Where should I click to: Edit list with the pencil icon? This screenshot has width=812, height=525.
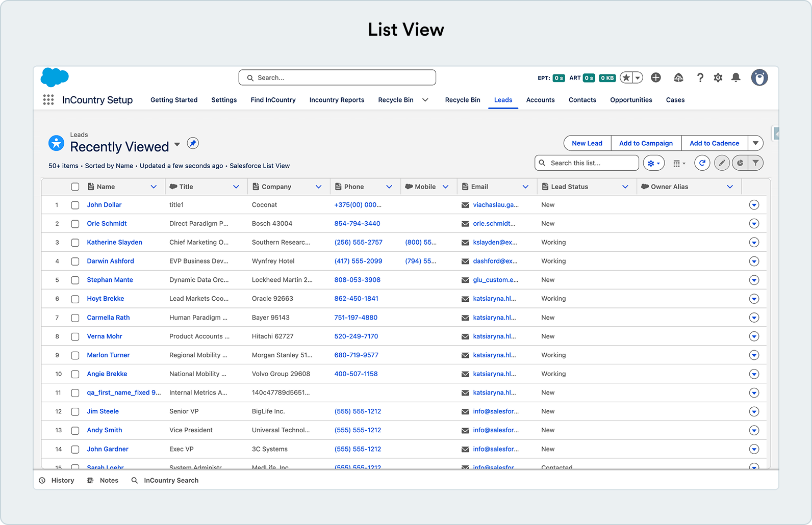(721, 163)
